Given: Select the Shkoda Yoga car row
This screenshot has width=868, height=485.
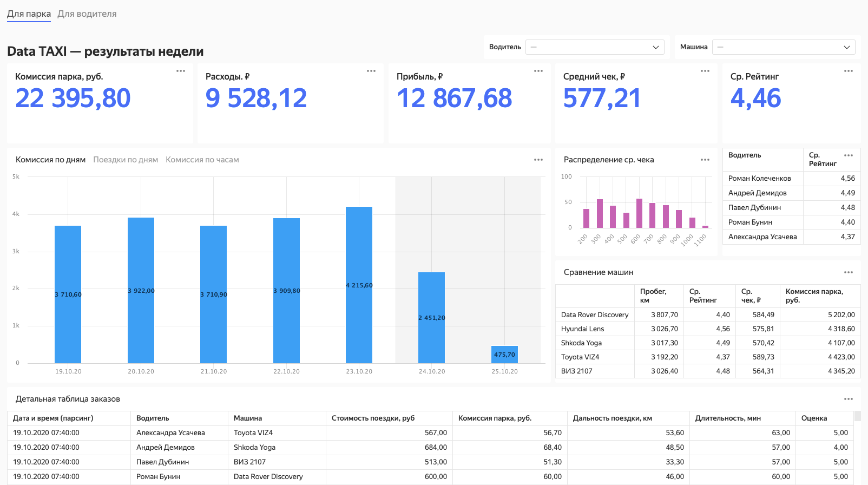Looking at the screenshot, I should click(x=708, y=343).
